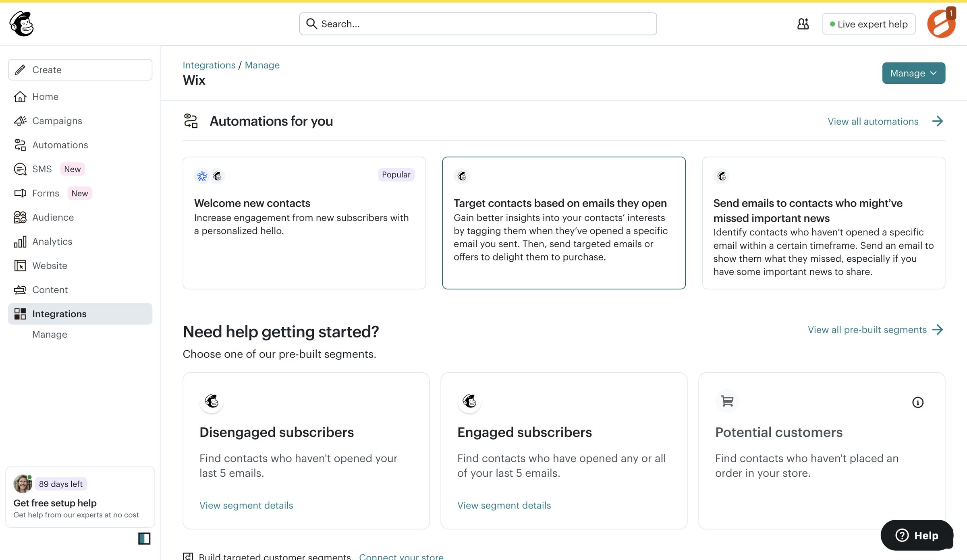Click Freddie icon on Disengaged subscribers card
This screenshot has width=967, height=560.
pyautogui.click(x=212, y=401)
